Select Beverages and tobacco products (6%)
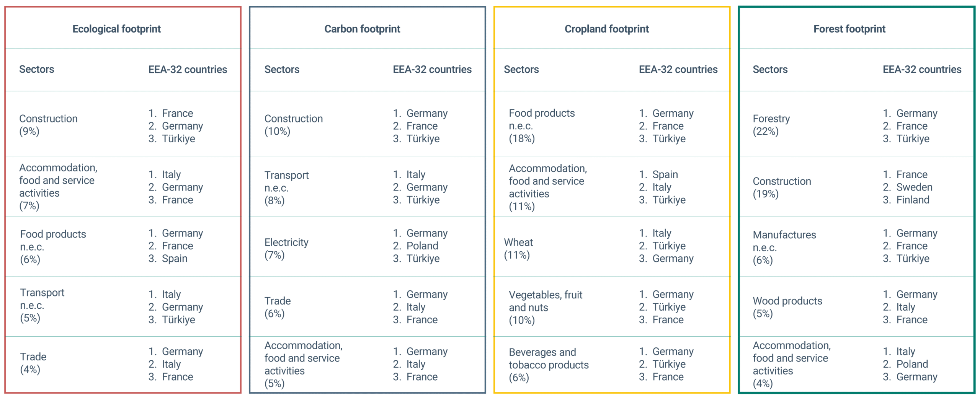 [549, 365]
